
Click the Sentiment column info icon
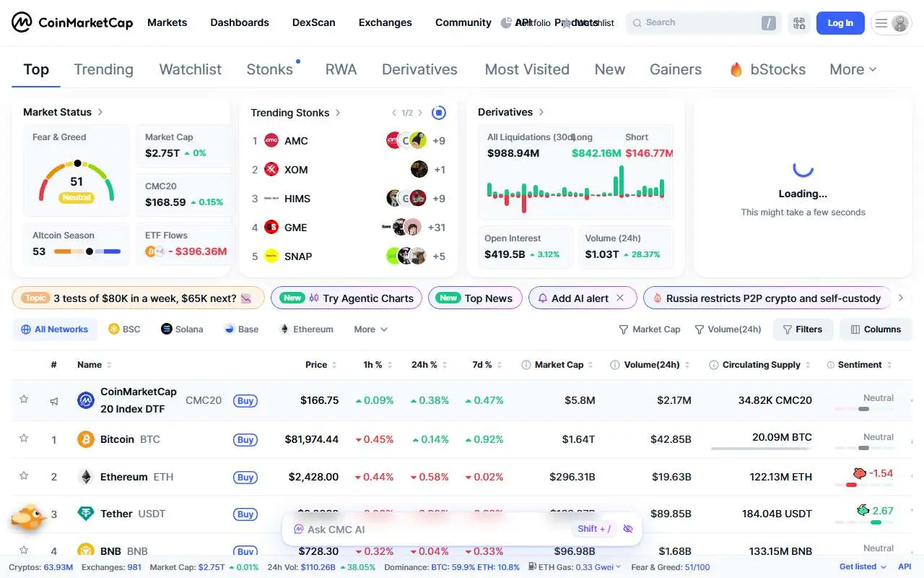pos(831,365)
